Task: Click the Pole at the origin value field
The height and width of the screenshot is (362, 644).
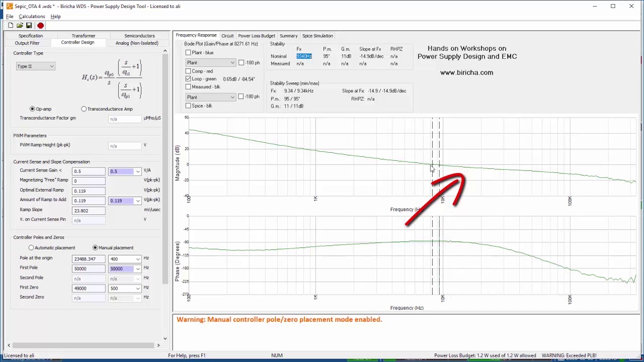Action: [89, 259]
